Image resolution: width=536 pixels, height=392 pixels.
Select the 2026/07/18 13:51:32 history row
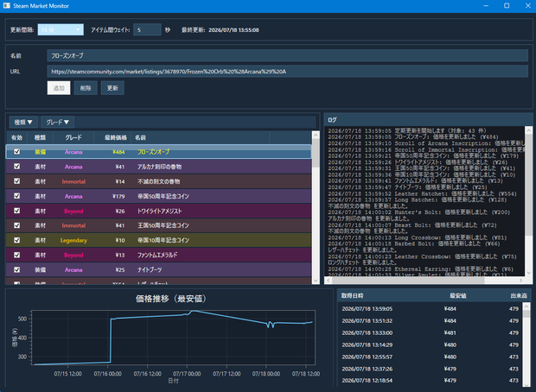coord(430,320)
